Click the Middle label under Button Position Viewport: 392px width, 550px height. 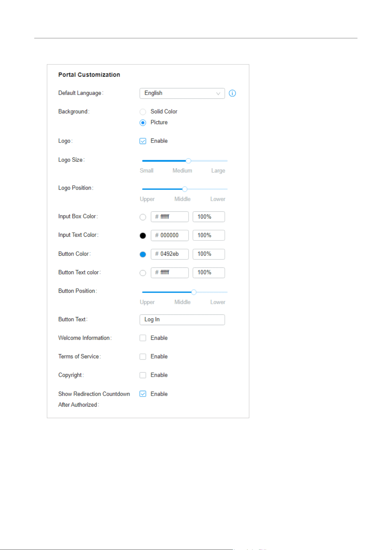pyautogui.click(x=182, y=302)
